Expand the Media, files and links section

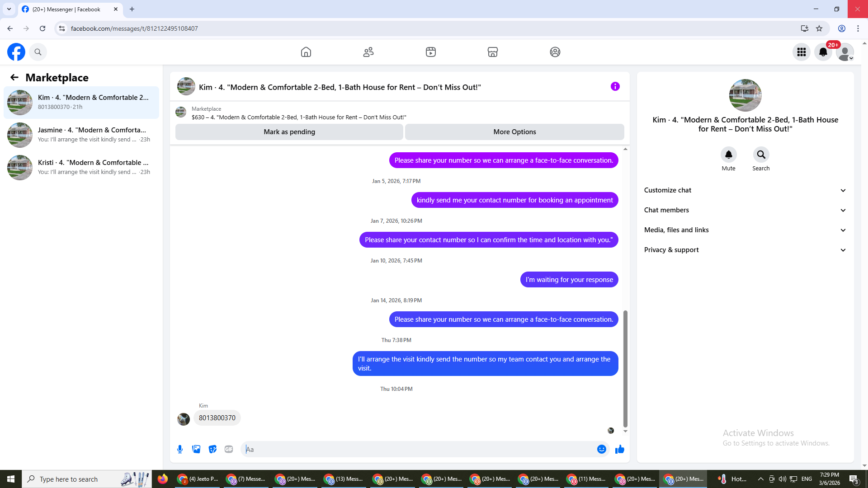pos(745,230)
